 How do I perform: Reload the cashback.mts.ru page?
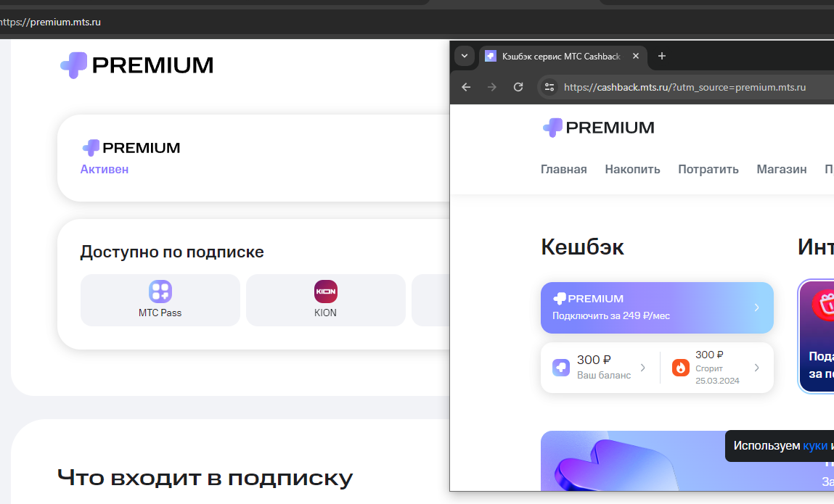coord(518,87)
